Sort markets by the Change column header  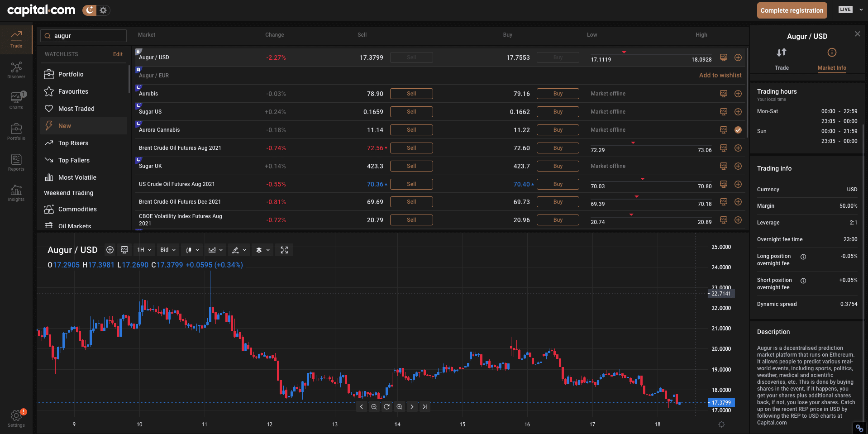coord(274,35)
